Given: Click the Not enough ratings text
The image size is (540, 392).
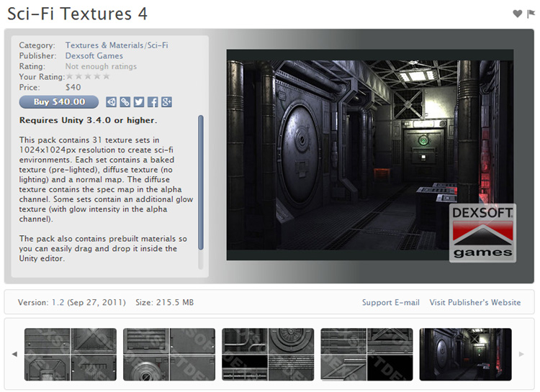Looking at the screenshot, I should pos(101,66).
